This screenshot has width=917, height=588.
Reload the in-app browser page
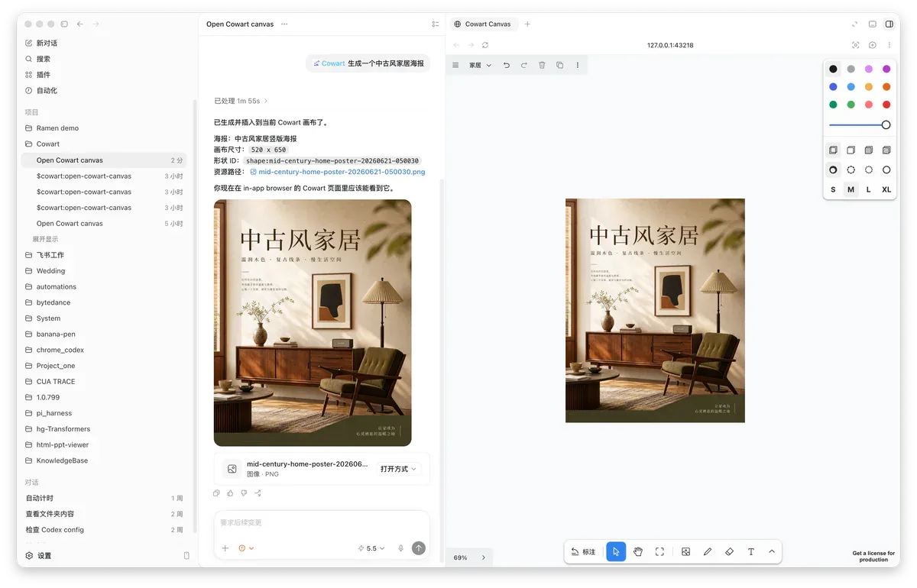pos(485,45)
